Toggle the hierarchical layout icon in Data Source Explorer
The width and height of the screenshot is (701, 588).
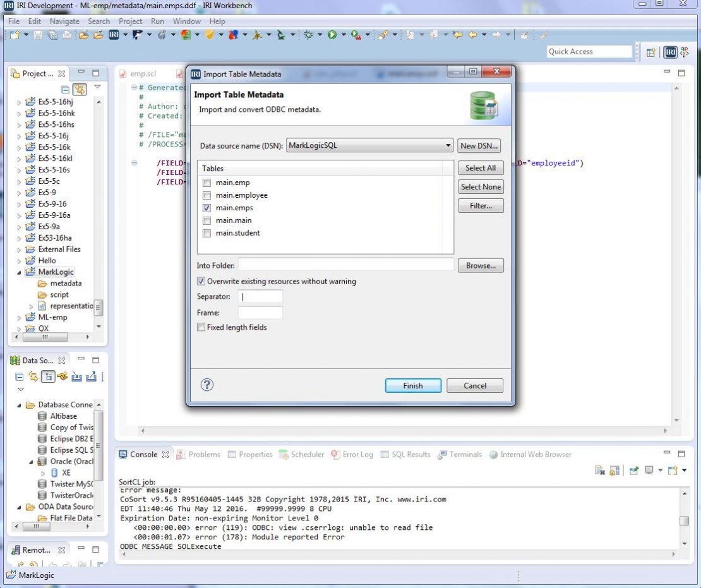pos(48,376)
